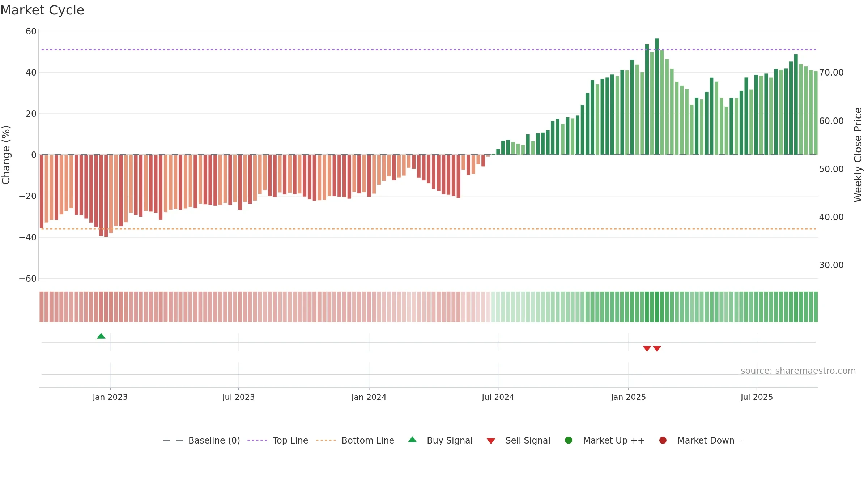Click the Jul 2025 x-axis label
The height and width of the screenshot is (488, 868).
point(757,397)
